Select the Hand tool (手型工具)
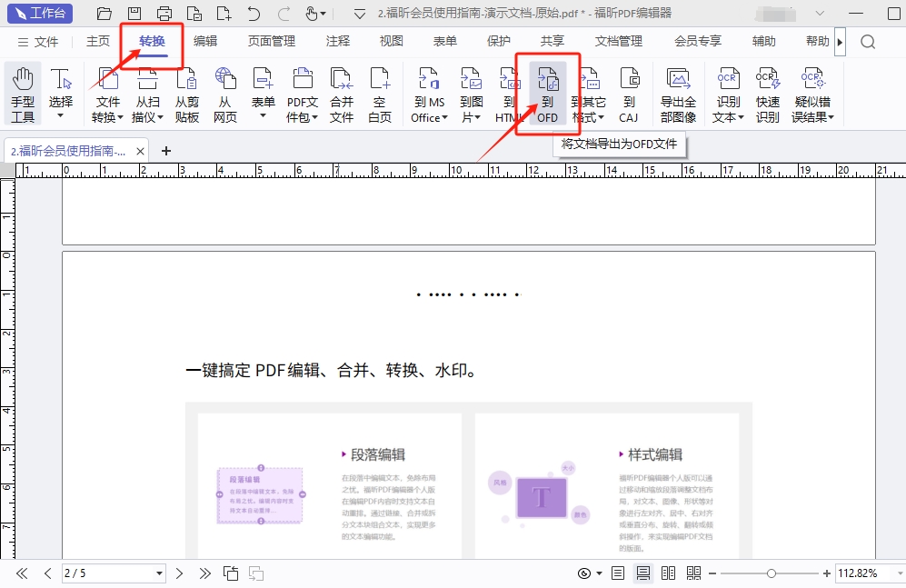This screenshot has height=588, width=906. (23, 94)
